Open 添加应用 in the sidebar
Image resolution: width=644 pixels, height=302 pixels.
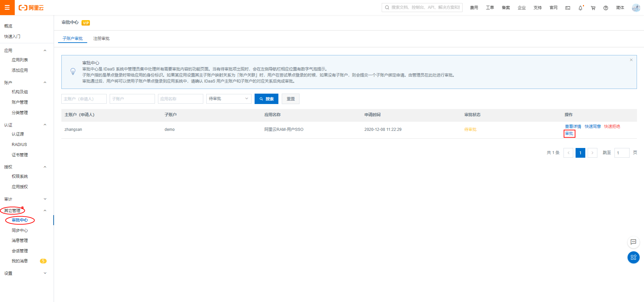tap(20, 70)
